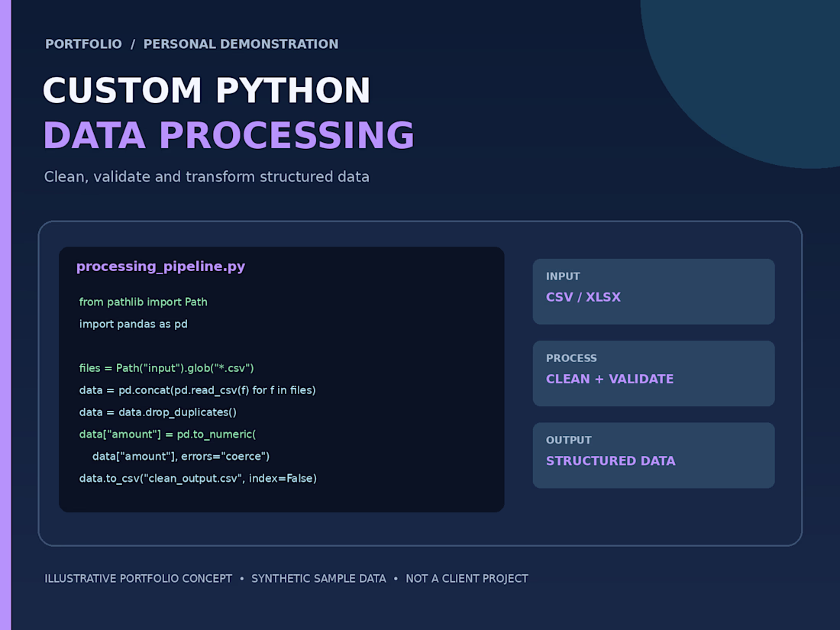Click the 'ILLUSTRATIVE PORTFOLIO CONCEPT' footer text
840x630 pixels.
(x=138, y=579)
